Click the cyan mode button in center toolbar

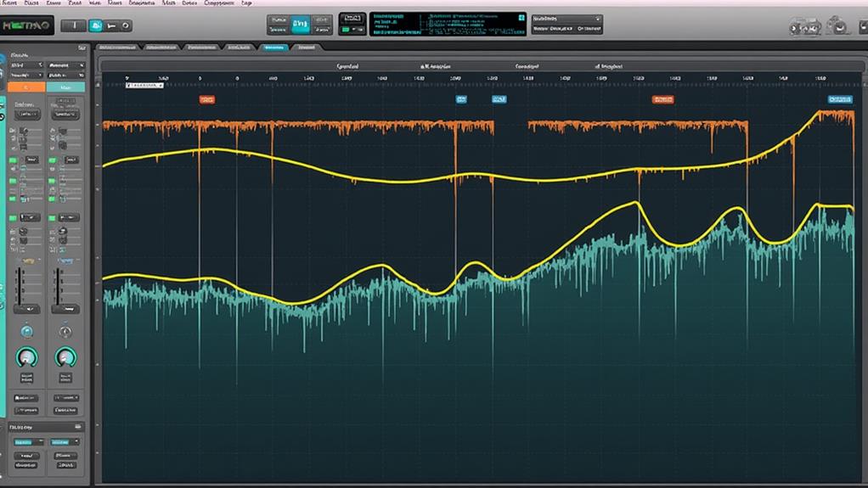click(x=300, y=24)
